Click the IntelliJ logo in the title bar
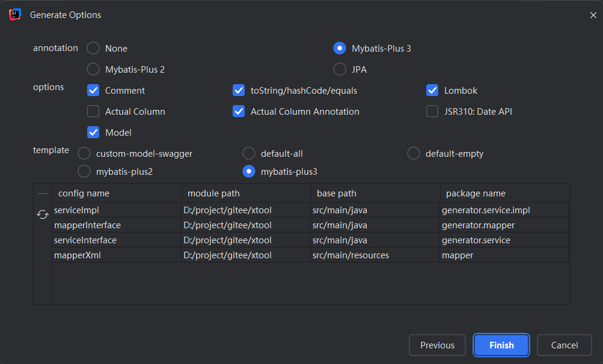Image resolution: width=603 pixels, height=364 pixels. 15,15
